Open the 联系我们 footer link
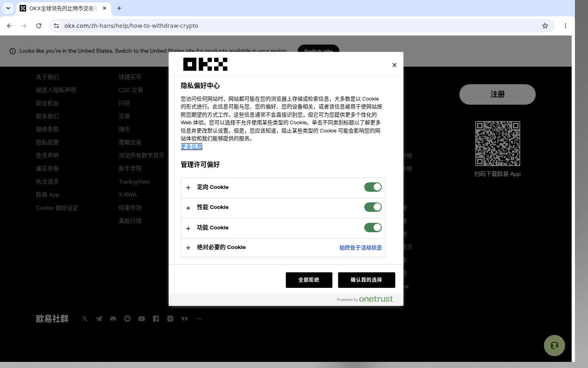Viewport: 588px width, 368px height. click(47, 116)
